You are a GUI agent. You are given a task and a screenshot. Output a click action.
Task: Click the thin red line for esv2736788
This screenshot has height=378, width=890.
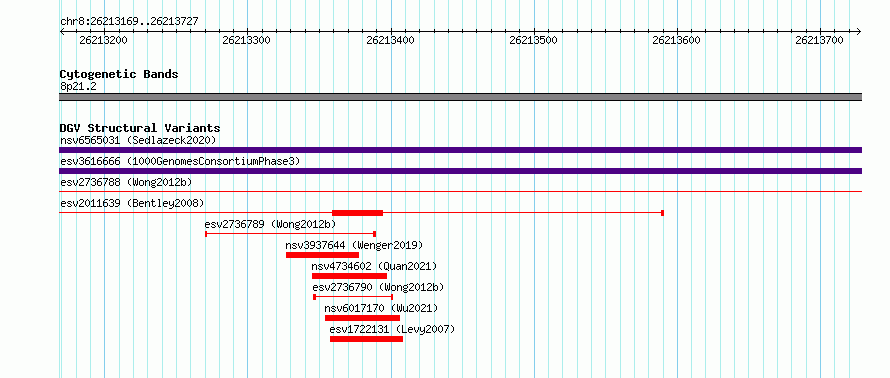pyautogui.click(x=460, y=192)
